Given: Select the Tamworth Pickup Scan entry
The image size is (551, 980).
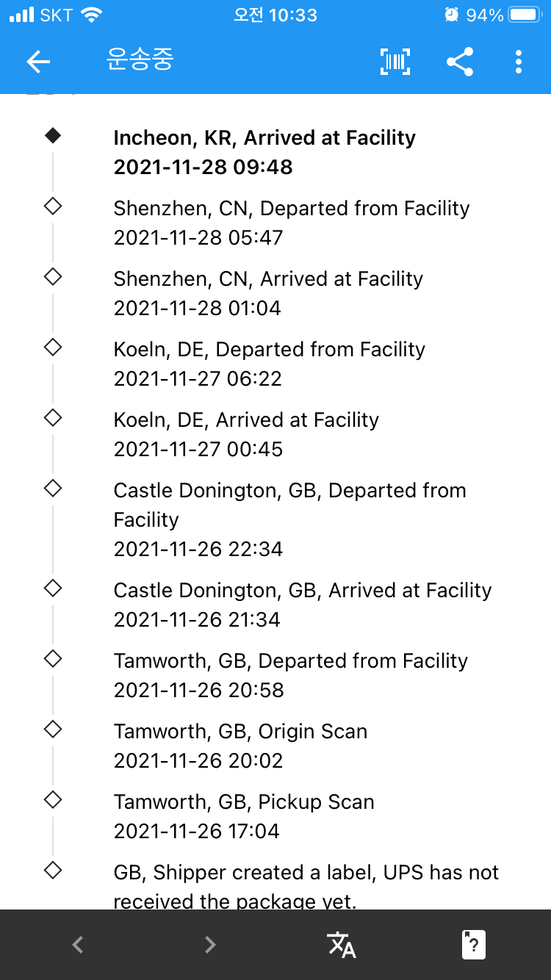Looking at the screenshot, I should pos(244,816).
